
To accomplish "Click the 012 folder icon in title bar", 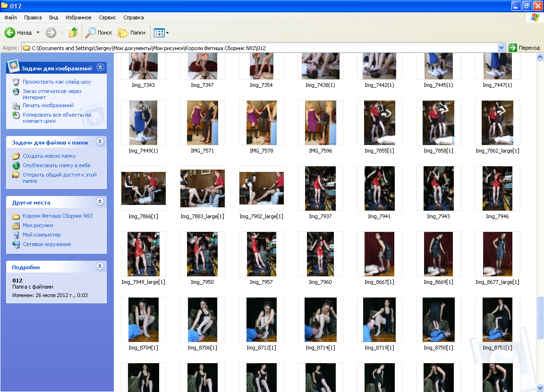I will click(5, 6).
